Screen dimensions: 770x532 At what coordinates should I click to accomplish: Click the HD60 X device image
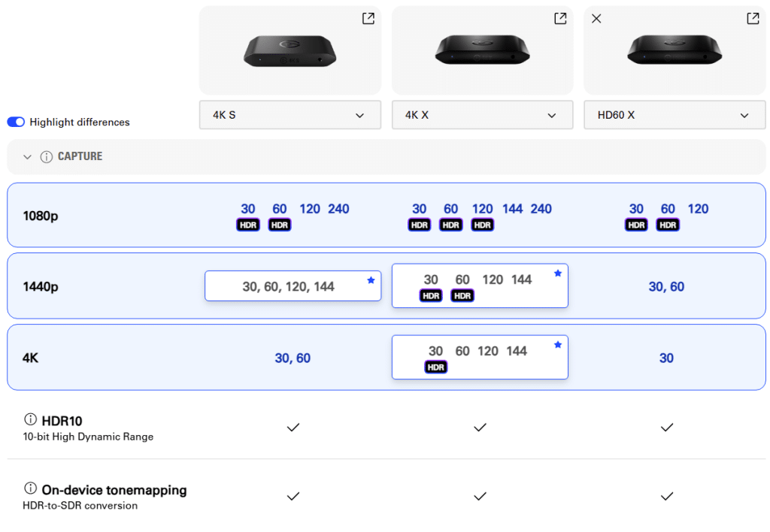coord(675,50)
